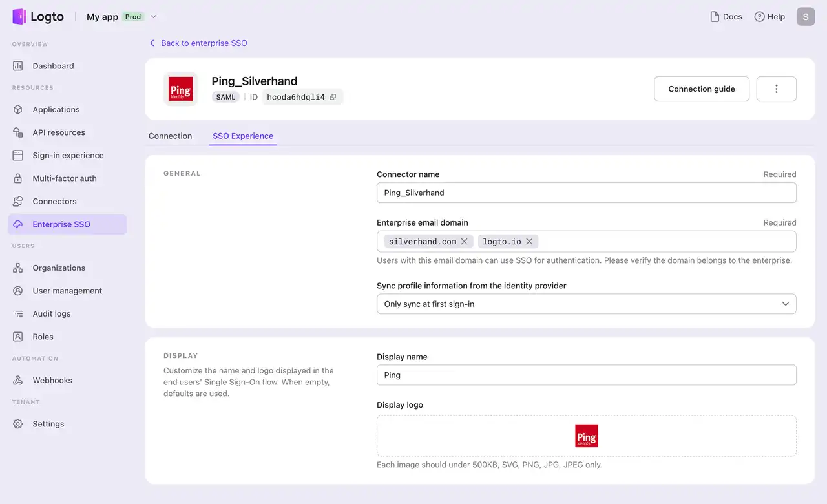Select the SSO Experience tab
The image size is (827, 504).
(242, 136)
